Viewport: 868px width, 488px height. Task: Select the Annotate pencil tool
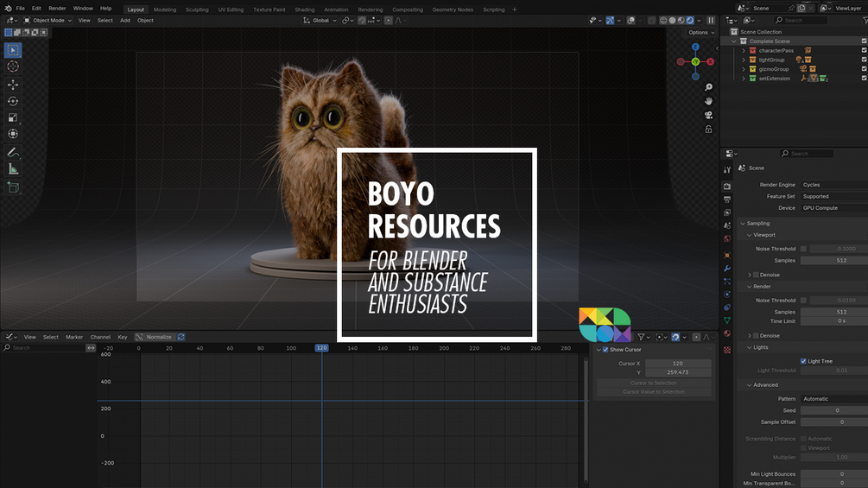tap(13, 152)
